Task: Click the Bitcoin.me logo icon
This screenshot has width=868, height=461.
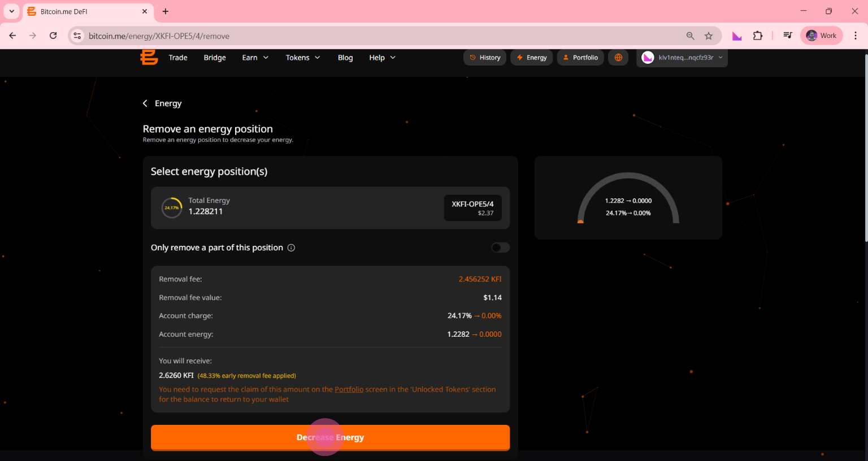Action: (149, 57)
